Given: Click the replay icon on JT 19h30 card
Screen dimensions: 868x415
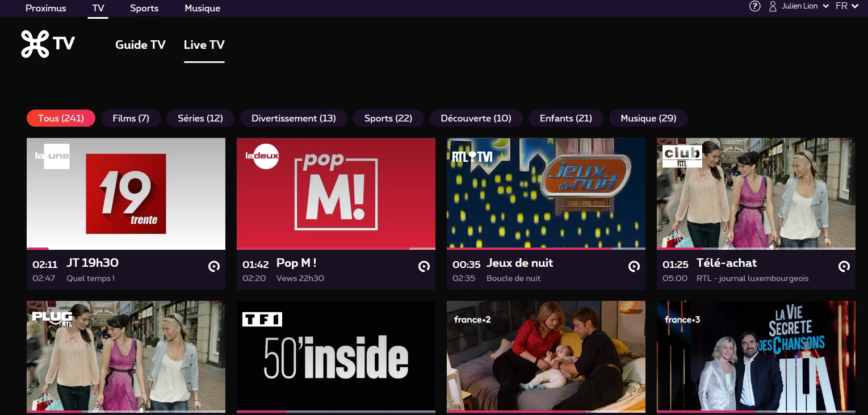Looking at the screenshot, I should click(214, 266).
